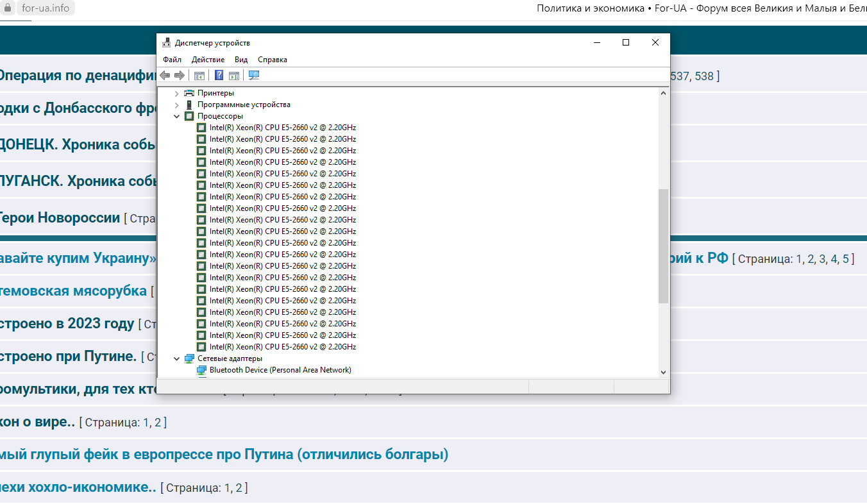867x504 pixels.
Task: Go to page 4 of купим Украину topic
Action: pos(834,259)
